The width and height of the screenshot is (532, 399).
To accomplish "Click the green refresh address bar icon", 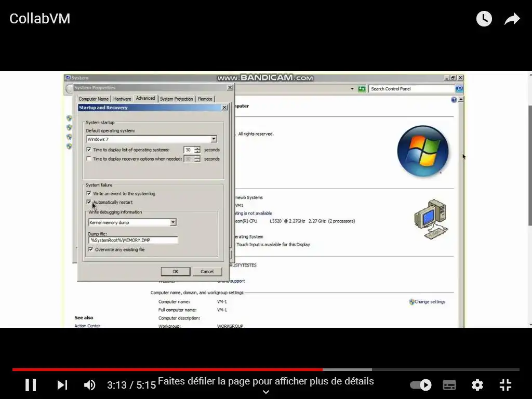I will click(362, 89).
